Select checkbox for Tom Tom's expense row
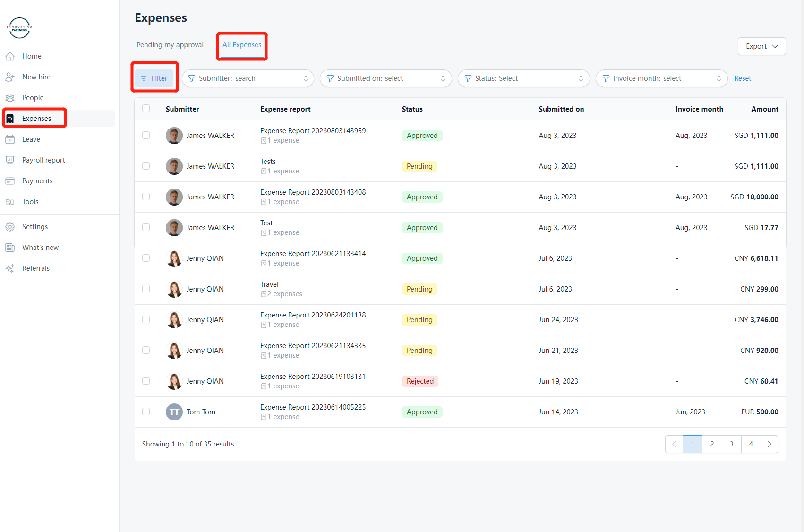 (x=146, y=412)
